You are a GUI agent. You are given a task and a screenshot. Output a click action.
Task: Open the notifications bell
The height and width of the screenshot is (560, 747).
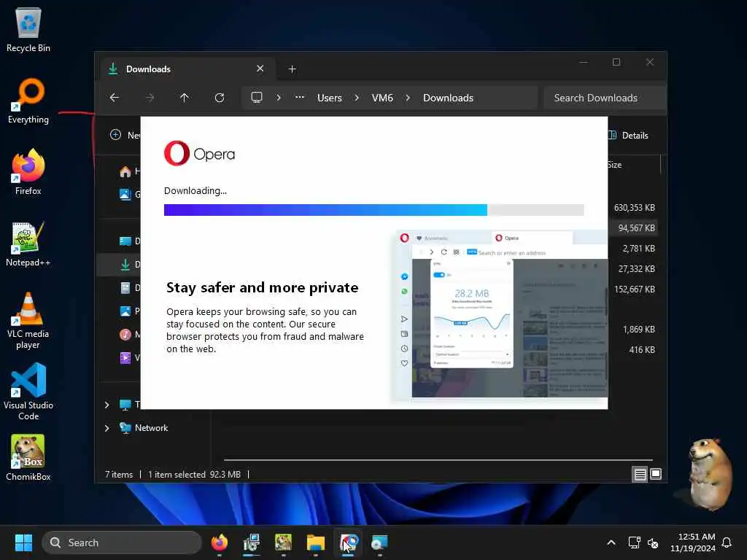point(727,542)
